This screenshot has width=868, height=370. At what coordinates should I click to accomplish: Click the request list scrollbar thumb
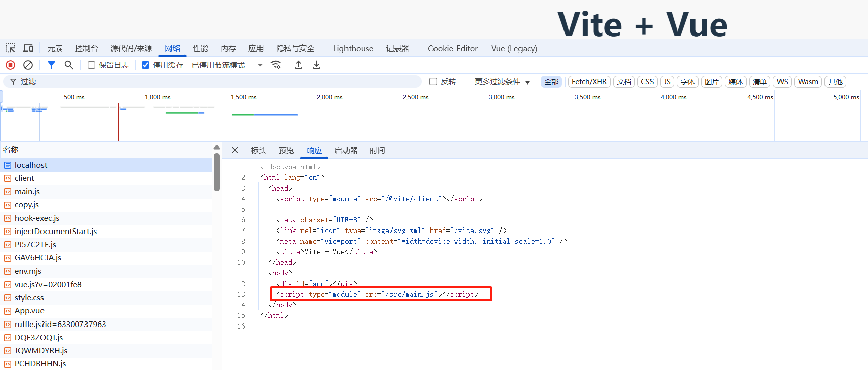[216, 172]
